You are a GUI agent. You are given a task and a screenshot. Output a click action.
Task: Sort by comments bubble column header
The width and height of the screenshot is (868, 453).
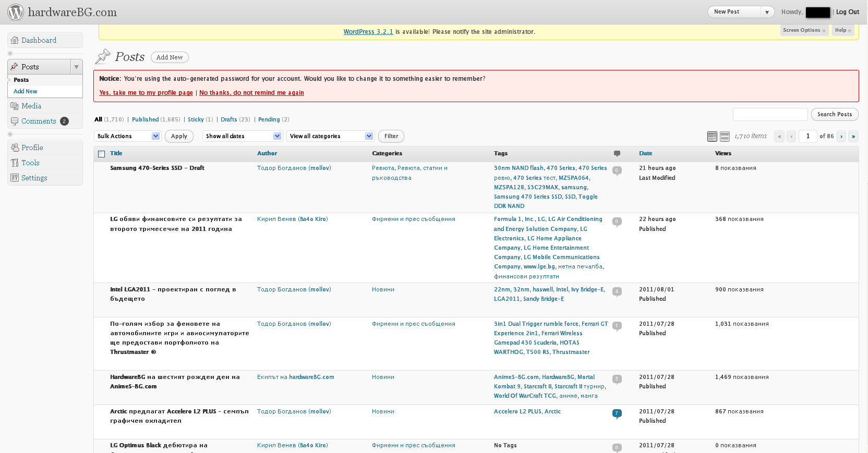[617, 153]
